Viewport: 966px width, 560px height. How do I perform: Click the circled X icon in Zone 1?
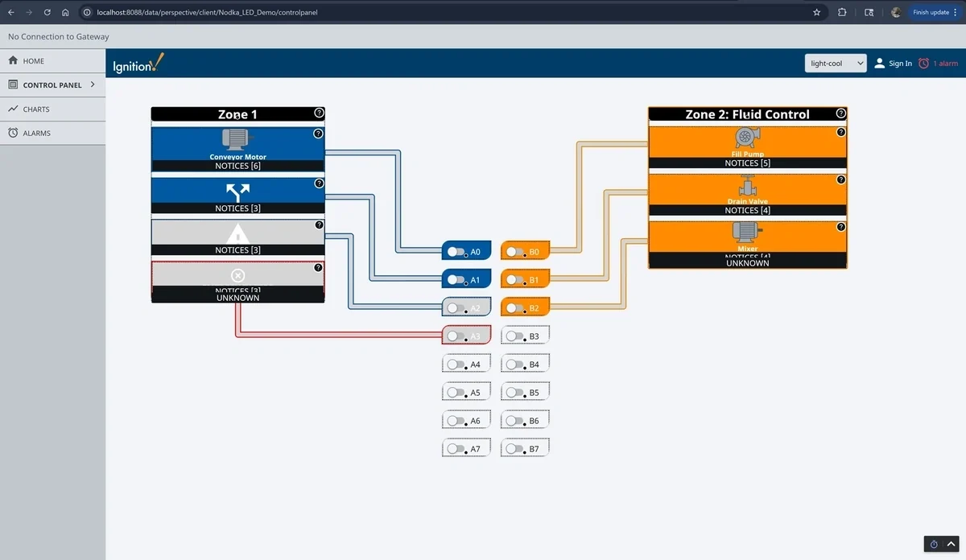[x=237, y=276]
